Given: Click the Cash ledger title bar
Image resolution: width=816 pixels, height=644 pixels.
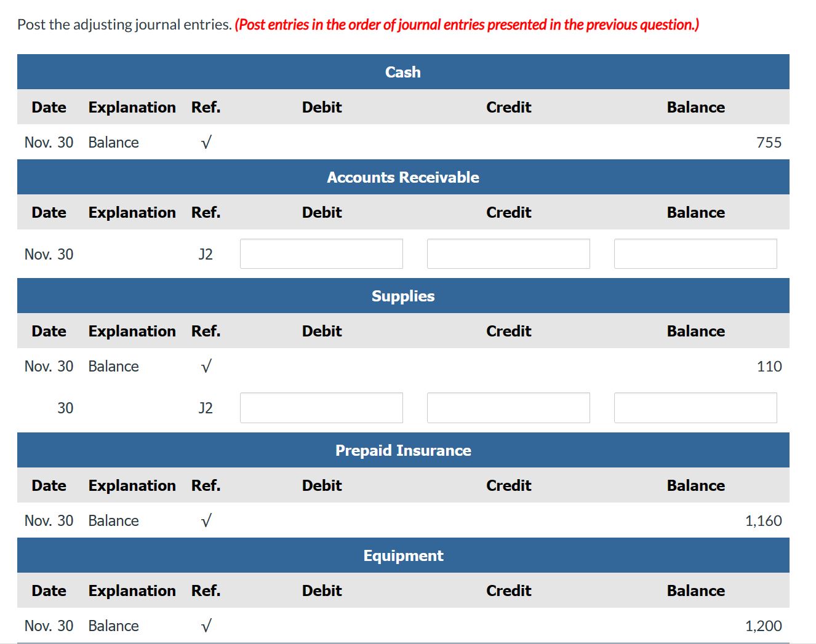Looking at the screenshot, I should 403,72.
